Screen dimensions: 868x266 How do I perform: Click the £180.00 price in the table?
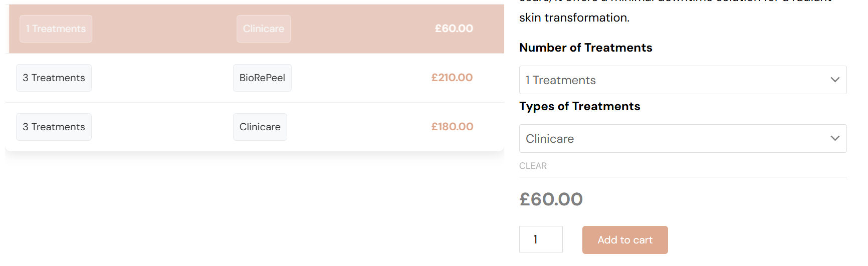452,127
